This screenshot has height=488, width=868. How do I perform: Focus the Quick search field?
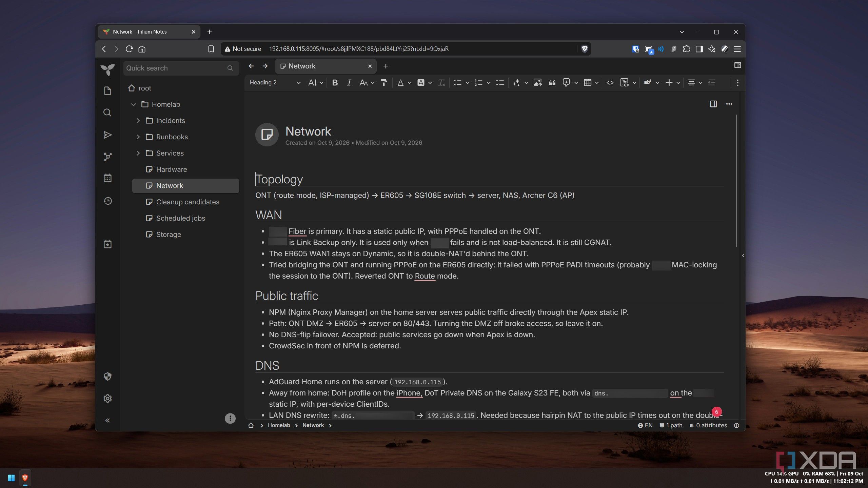coord(181,68)
